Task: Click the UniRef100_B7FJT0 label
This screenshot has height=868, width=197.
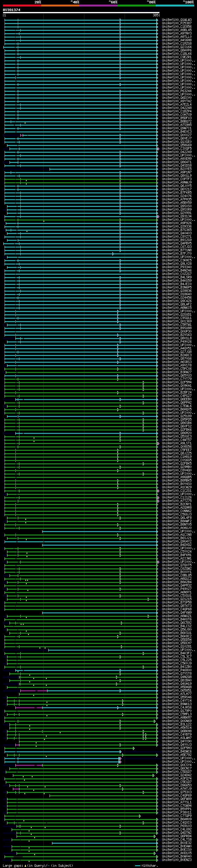Action: click(177, 253)
